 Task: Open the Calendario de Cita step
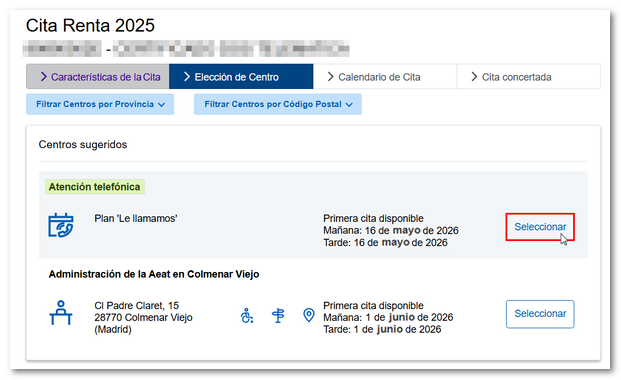click(385, 76)
